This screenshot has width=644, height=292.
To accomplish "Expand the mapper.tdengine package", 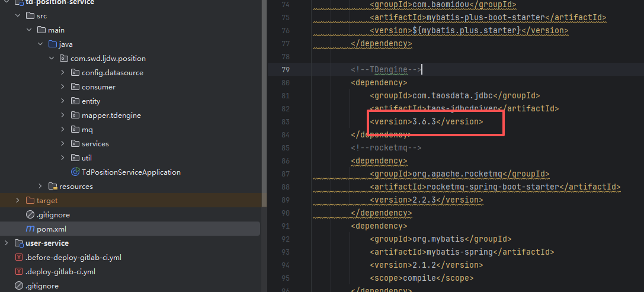I will coord(63,115).
